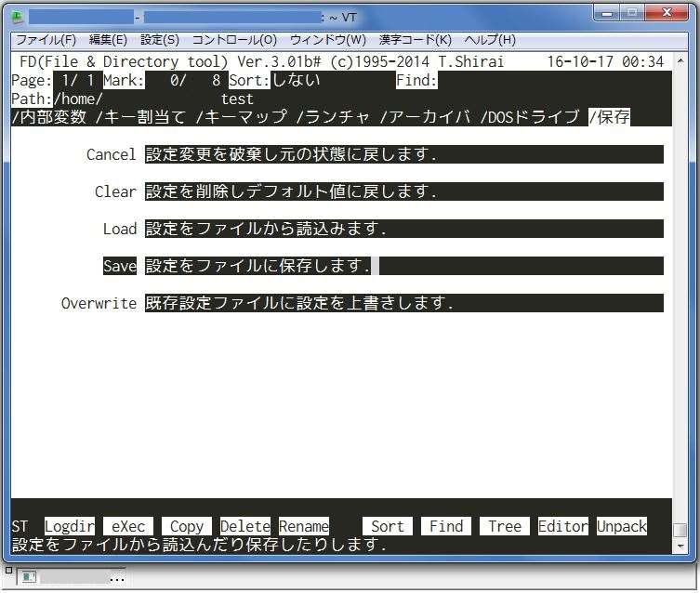Viewport: 700px width, 593px height.
Task: Select the Cancel option
Action: 112,155
